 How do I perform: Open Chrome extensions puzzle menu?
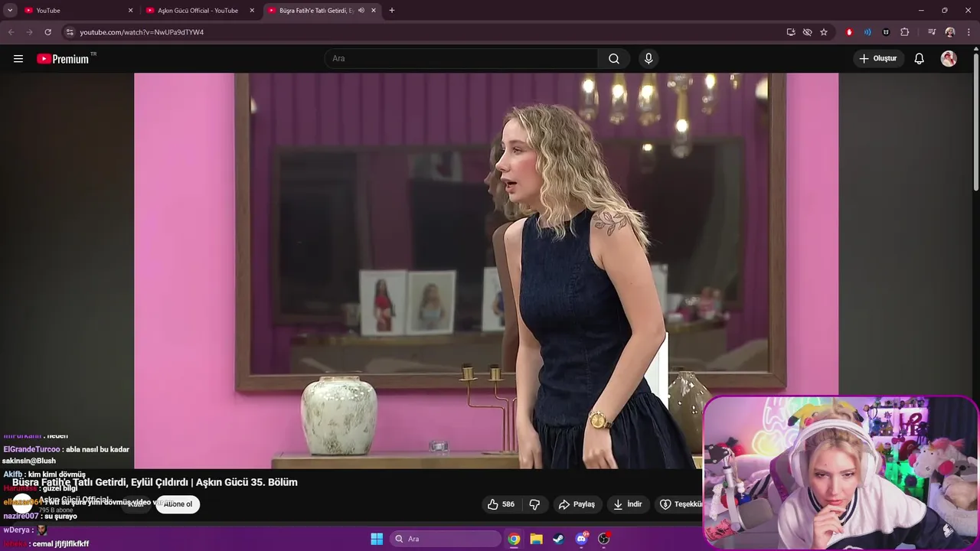point(904,32)
